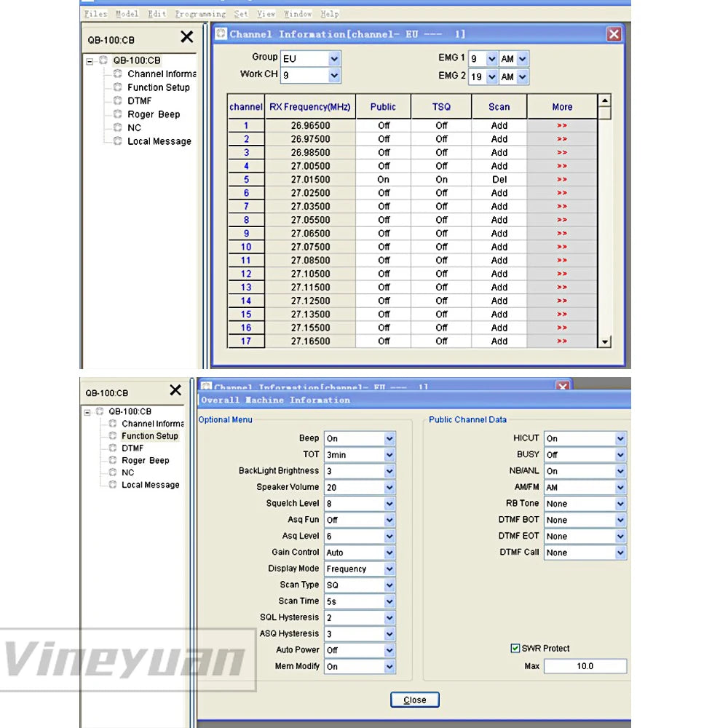Click the Local Message icon in top tree

pyautogui.click(x=117, y=141)
